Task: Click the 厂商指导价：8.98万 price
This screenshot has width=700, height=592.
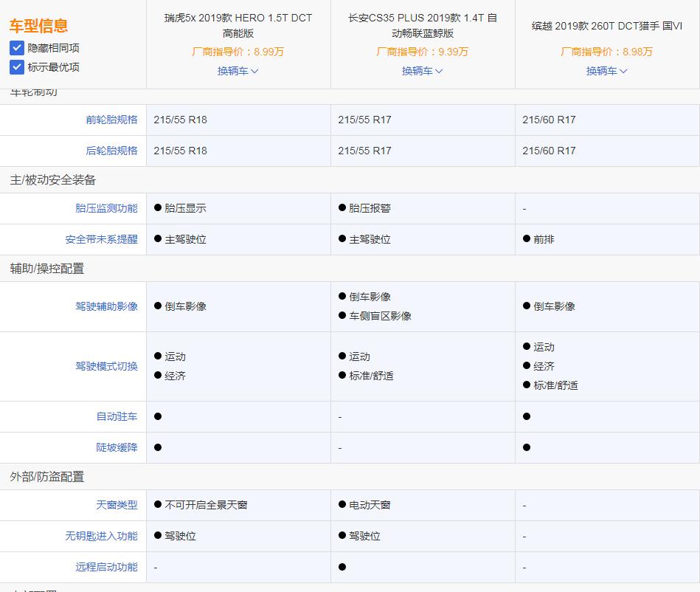Action: [607, 52]
